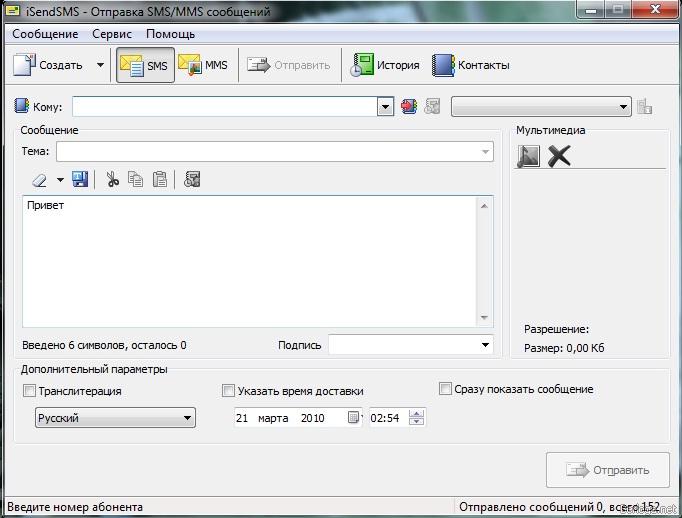Click the iSendSMS title bar app icon
Viewport: 682px width, 518px height.
click(x=13, y=10)
